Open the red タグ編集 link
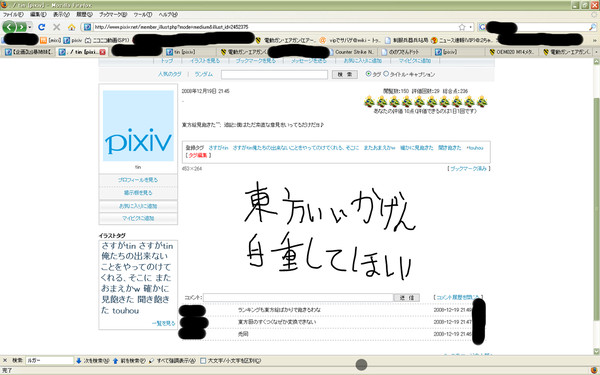600x375 pixels. coord(198,155)
